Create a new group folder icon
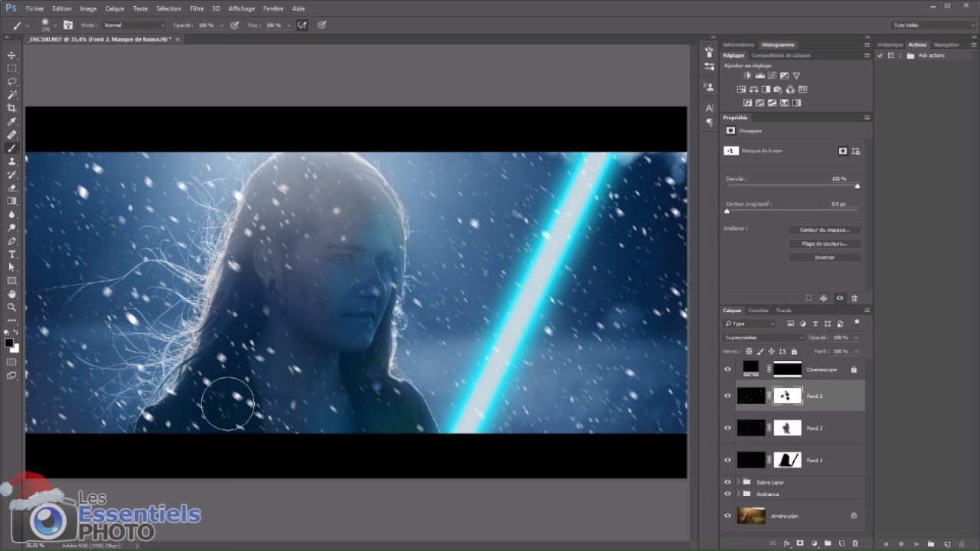This screenshot has width=980, height=551. pos(828,543)
